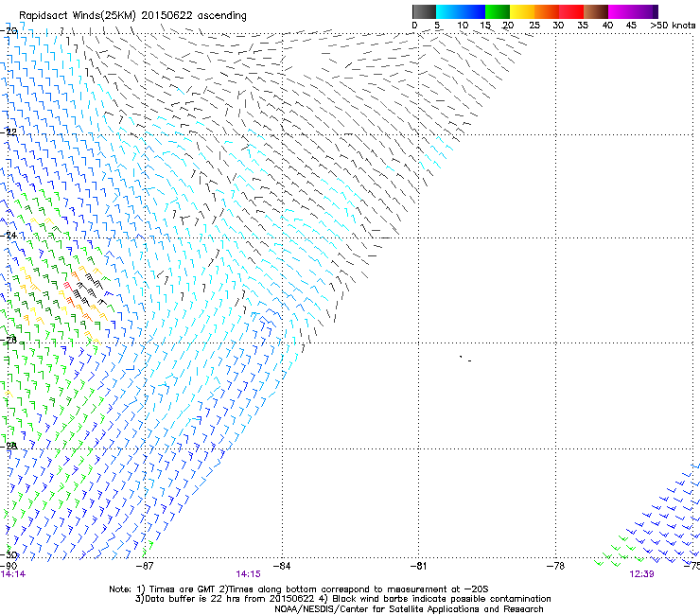Click the '-90' longitude axis label
700x615 pixels.
[9, 566]
